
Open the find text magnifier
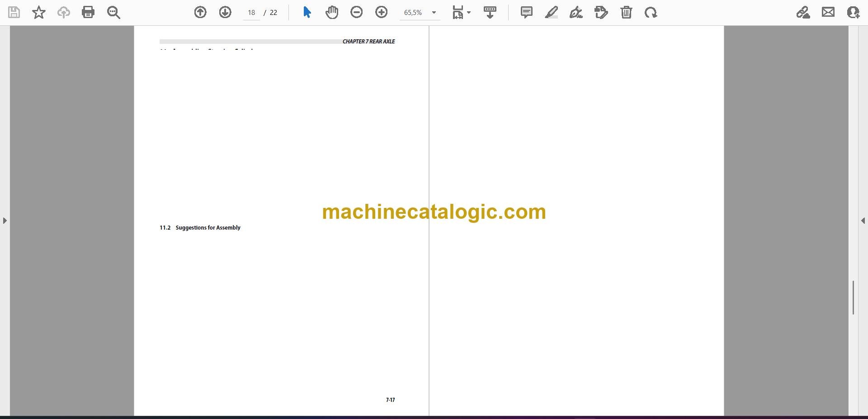113,12
